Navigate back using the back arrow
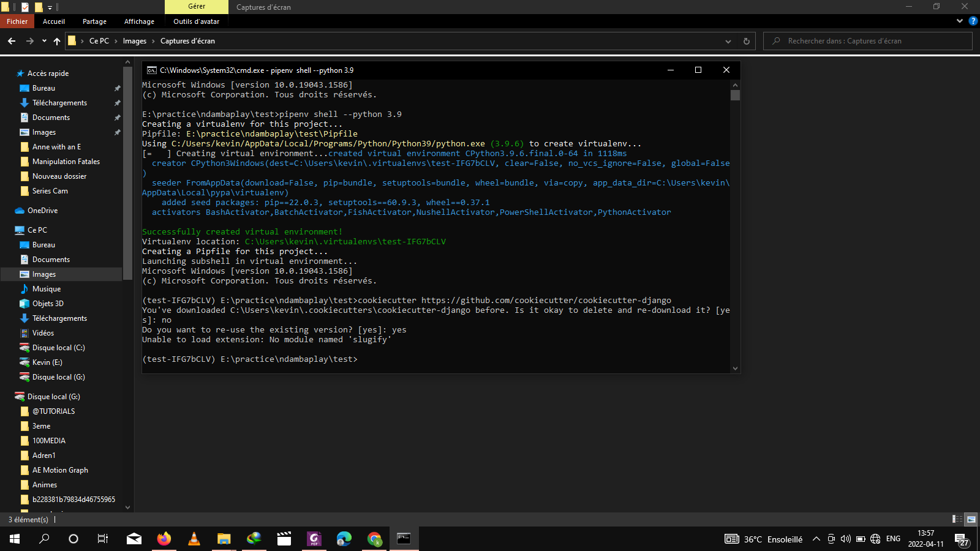Viewport: 980px width, 551px height. (12, 41)
